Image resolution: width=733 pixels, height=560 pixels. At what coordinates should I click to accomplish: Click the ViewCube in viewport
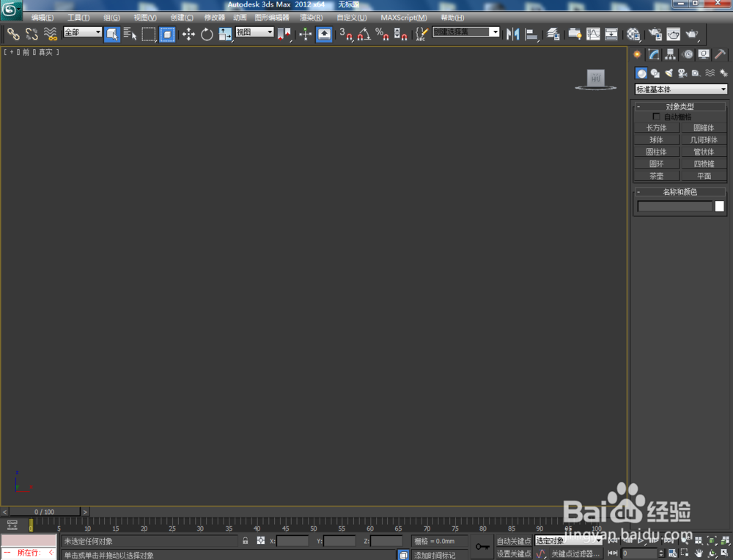click(x=595, y=79)
